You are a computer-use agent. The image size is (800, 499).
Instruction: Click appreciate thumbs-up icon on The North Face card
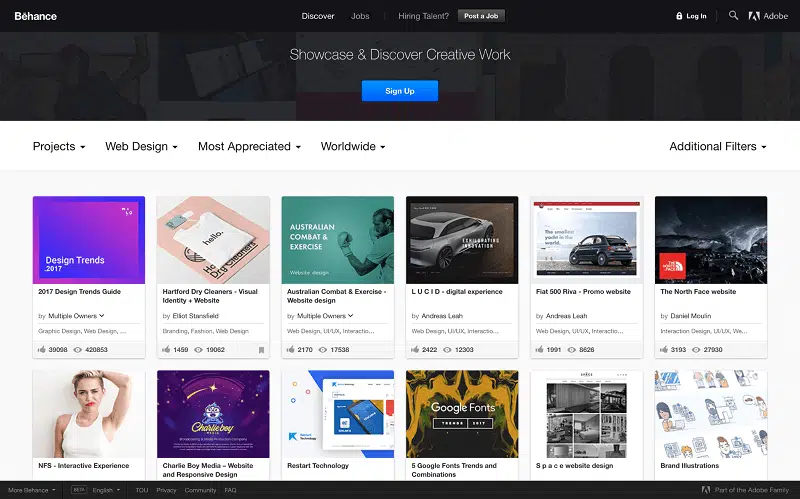(664, 350)
